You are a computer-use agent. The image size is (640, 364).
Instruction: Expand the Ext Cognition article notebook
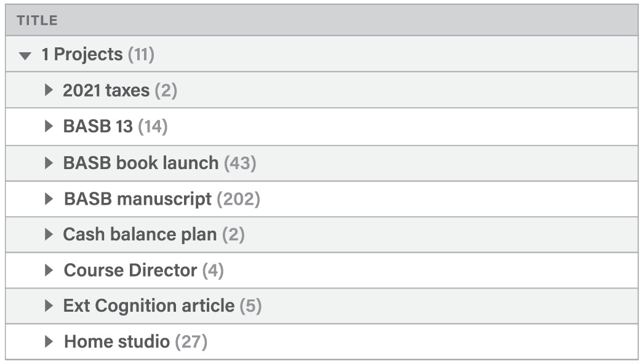(x=49, y=306)
